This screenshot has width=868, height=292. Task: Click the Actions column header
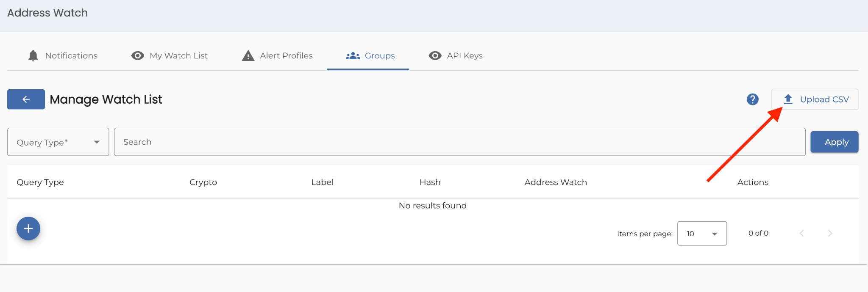(x=753, y=182)
